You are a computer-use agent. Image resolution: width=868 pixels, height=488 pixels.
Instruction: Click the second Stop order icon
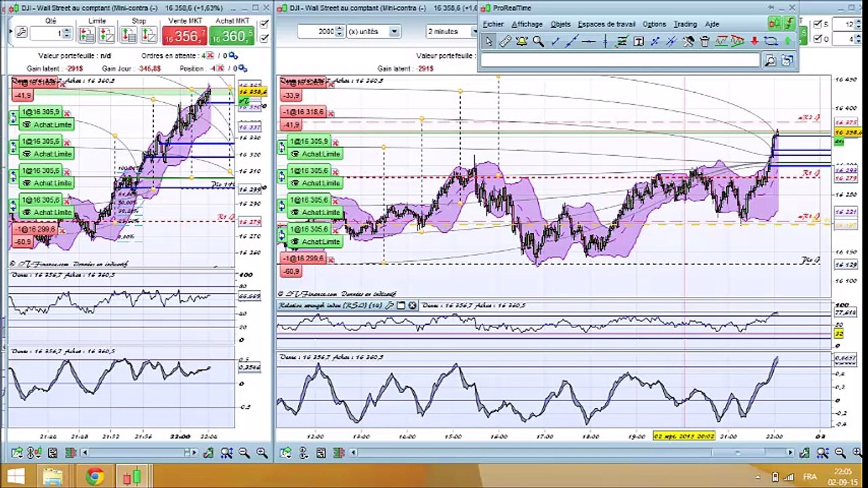[148, 35]
